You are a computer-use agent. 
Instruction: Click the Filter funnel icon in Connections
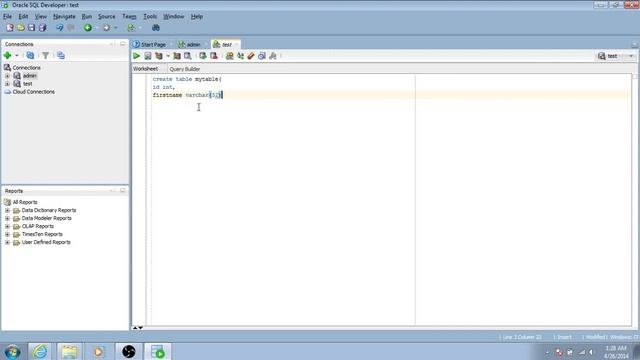45,55
